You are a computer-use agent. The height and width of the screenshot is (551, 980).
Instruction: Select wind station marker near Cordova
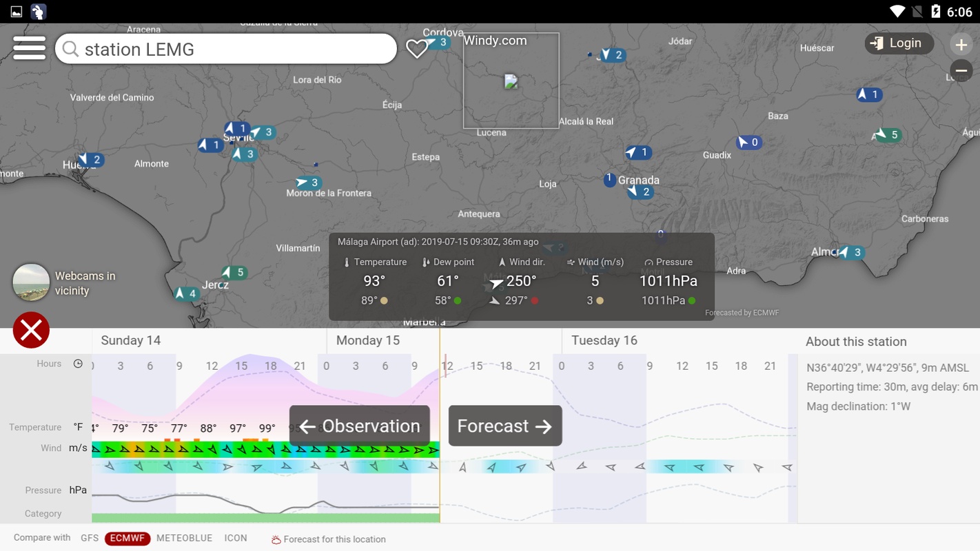[x=437, y=42]
